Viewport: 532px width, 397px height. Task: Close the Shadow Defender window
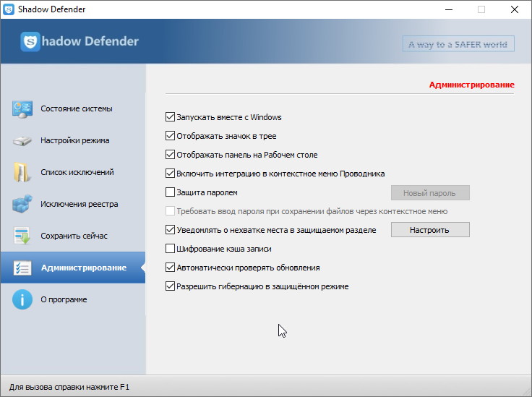515,9
